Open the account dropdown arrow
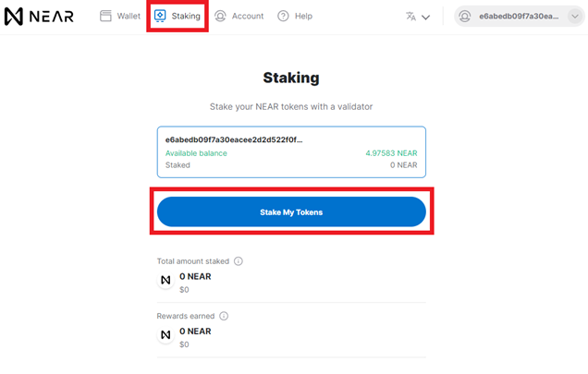 point(575,17)
